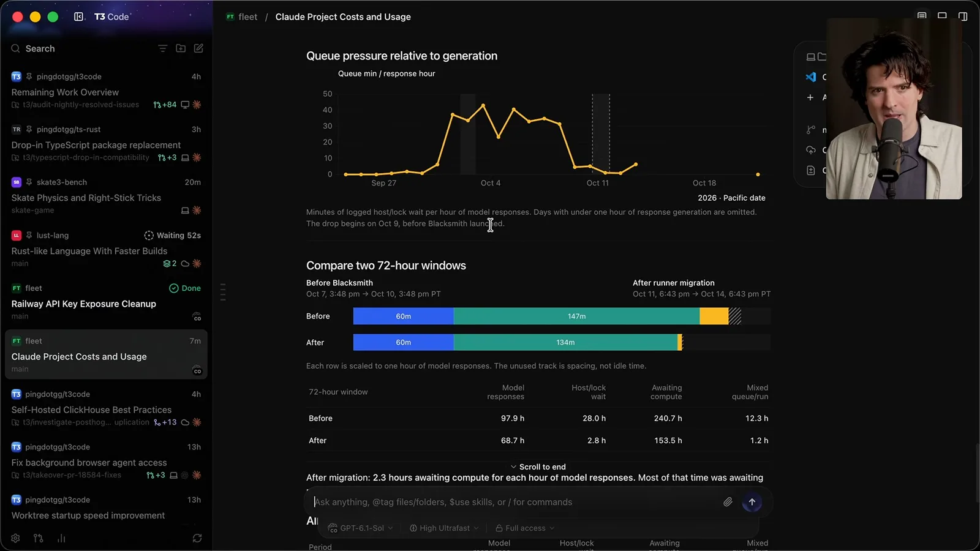Click the blue 60m segment in the Before bar
980x551 pixels.
[404, 316]
